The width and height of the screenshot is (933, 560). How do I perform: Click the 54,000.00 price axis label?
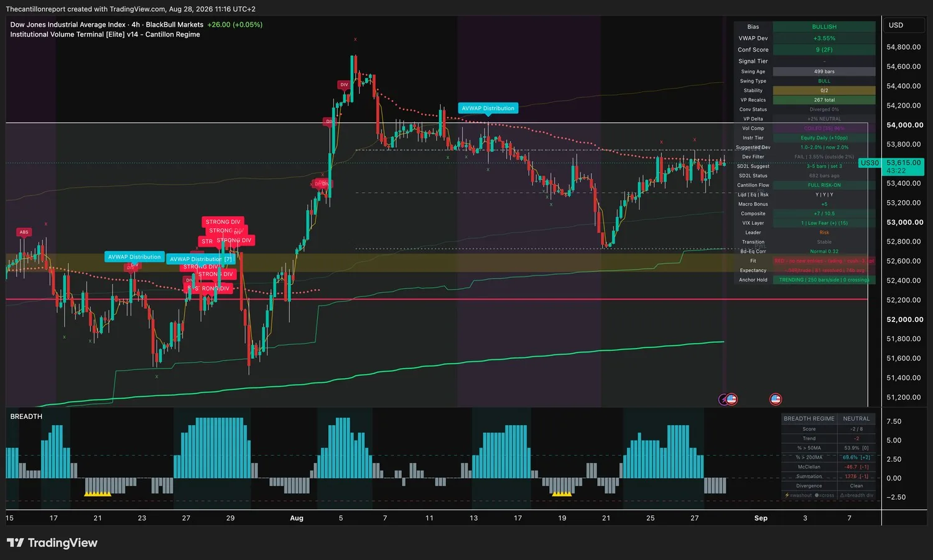pos(904,125)
